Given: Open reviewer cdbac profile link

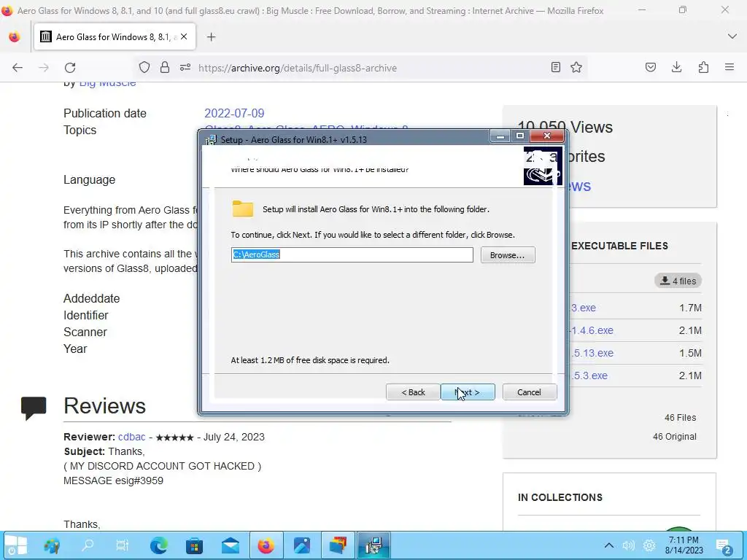Looking at the screenshot, I should coord(131,437).
